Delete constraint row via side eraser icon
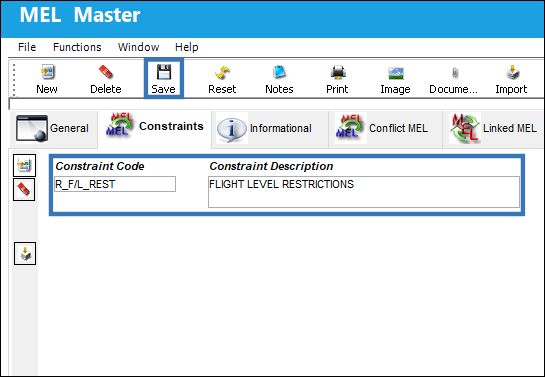 pyautogui.click(x=24, y=190)
